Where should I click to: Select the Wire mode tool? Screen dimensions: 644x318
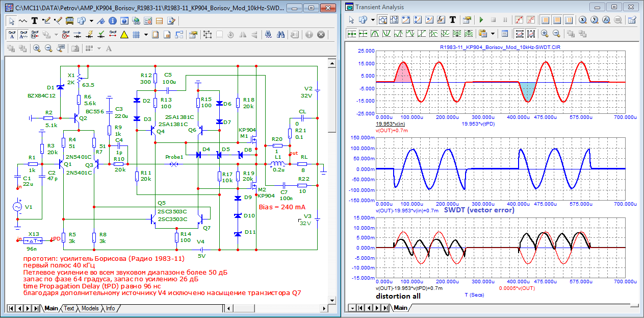point(46,21)
